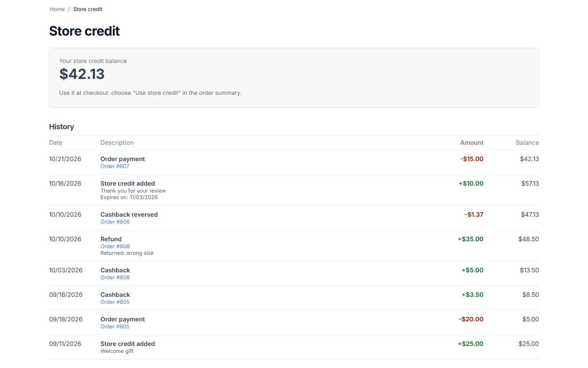Open Order #806 link under Cashback reversed
Screen dimensions: 588x368
click(x=115, y=222)
